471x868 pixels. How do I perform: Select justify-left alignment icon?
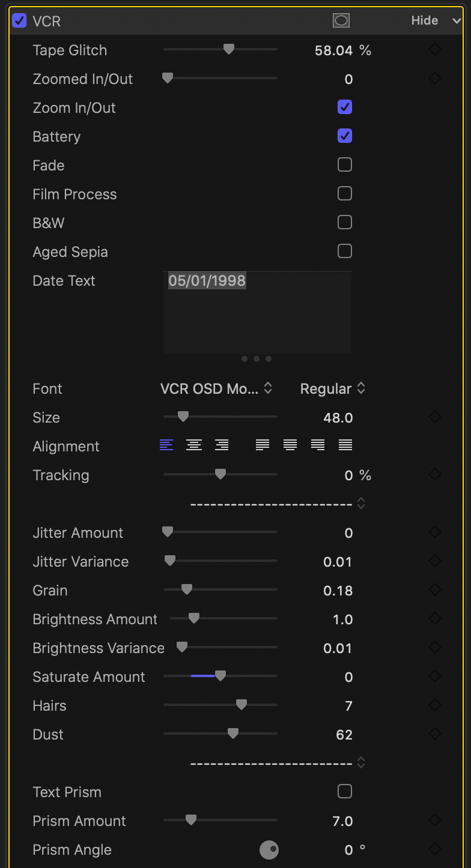(x=262, y=445)
